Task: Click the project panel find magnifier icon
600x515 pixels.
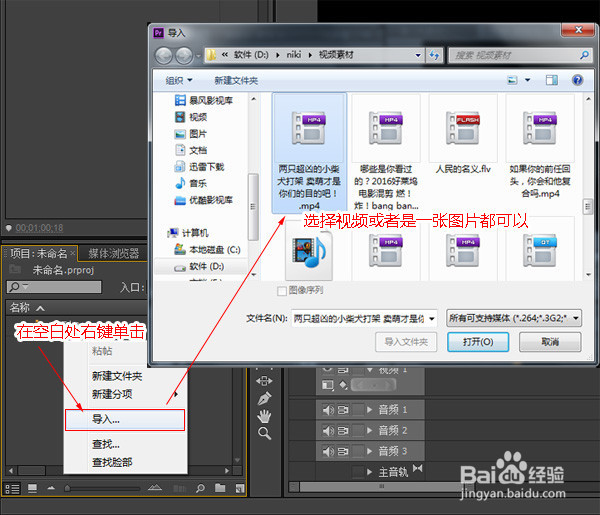Action: tap(200, 488)
